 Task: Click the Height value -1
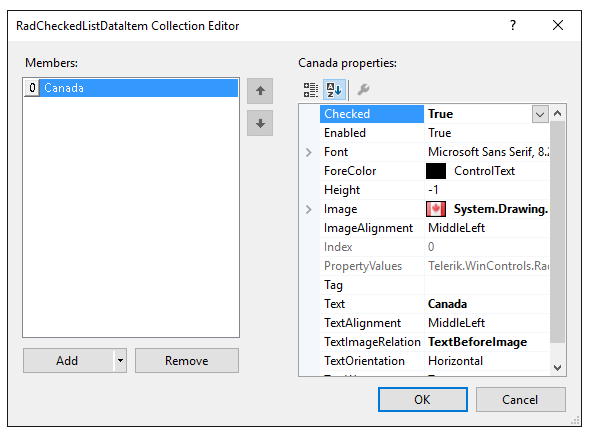click(x=433, y=190)
